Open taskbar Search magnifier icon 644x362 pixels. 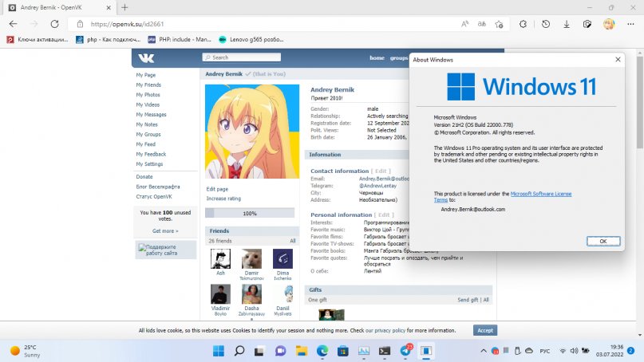tap(239, 351)
